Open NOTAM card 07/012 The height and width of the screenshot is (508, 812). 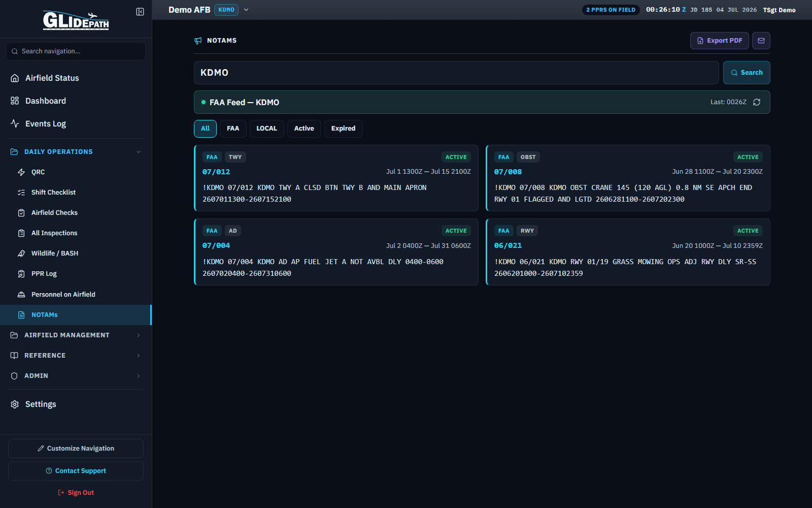click(336, 178)
